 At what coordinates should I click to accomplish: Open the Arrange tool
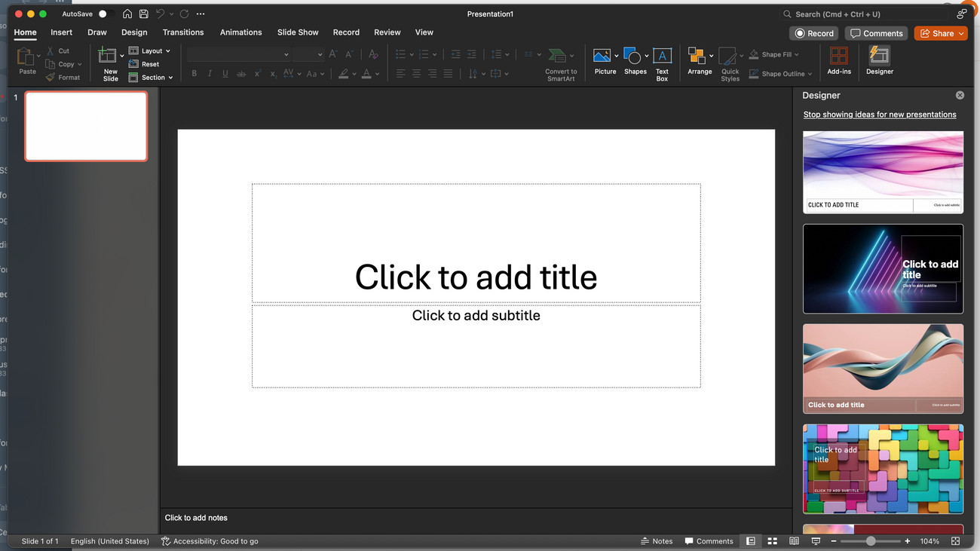pyautogui.click(x=698, y=57)
